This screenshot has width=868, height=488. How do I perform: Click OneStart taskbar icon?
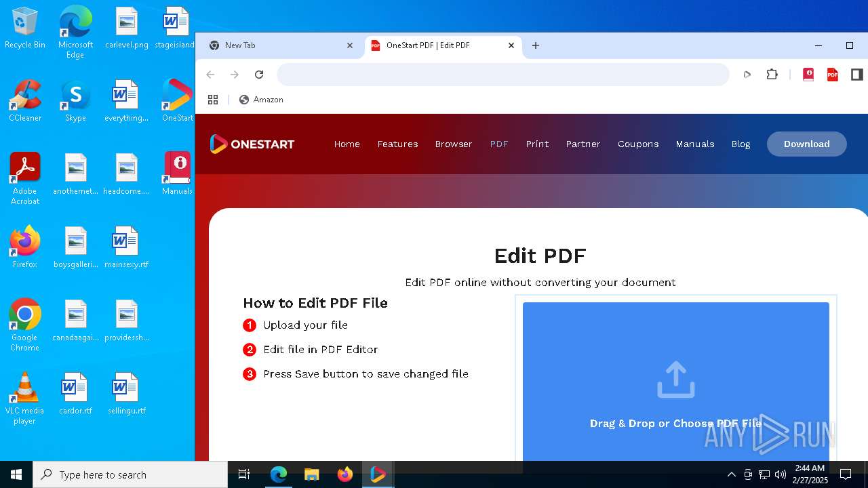(378, 474)
